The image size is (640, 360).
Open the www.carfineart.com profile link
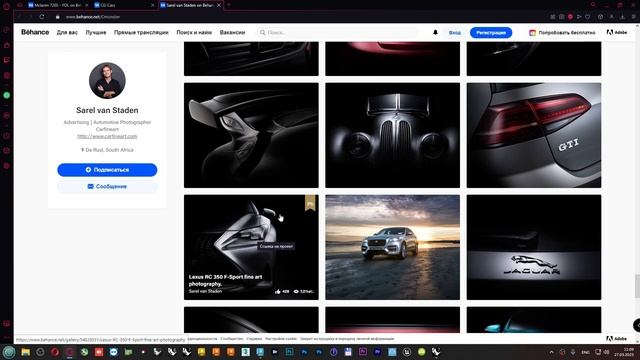point(107,136)
